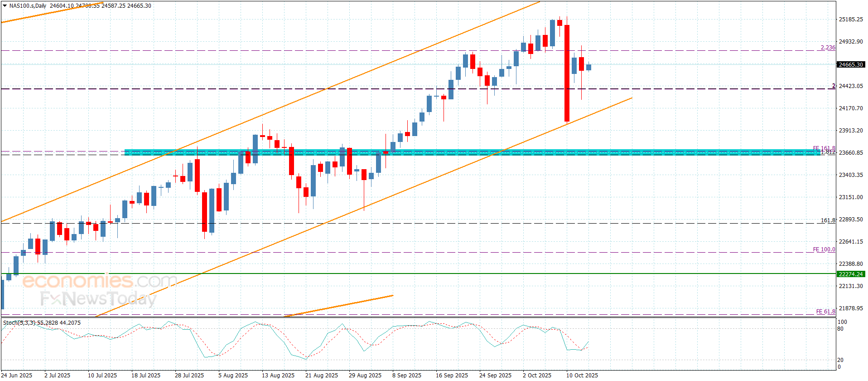
Task: Click the 23913.20 price axis label
Action: coord(851,131)
